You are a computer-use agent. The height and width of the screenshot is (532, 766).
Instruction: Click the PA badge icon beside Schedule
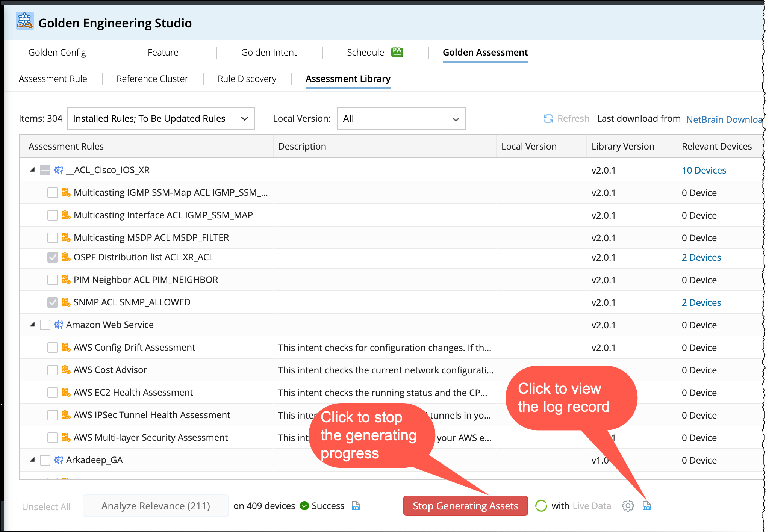397,52
